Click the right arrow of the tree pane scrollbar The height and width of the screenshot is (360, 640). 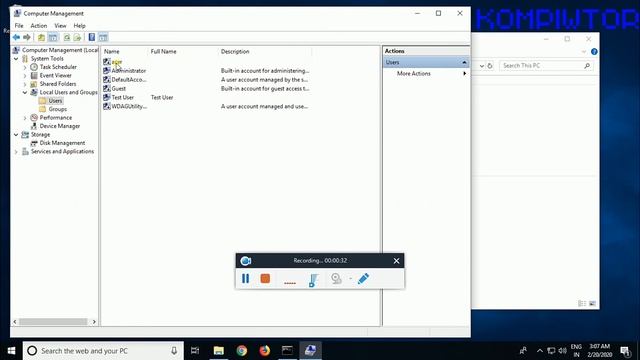click(x=94, y=322)
